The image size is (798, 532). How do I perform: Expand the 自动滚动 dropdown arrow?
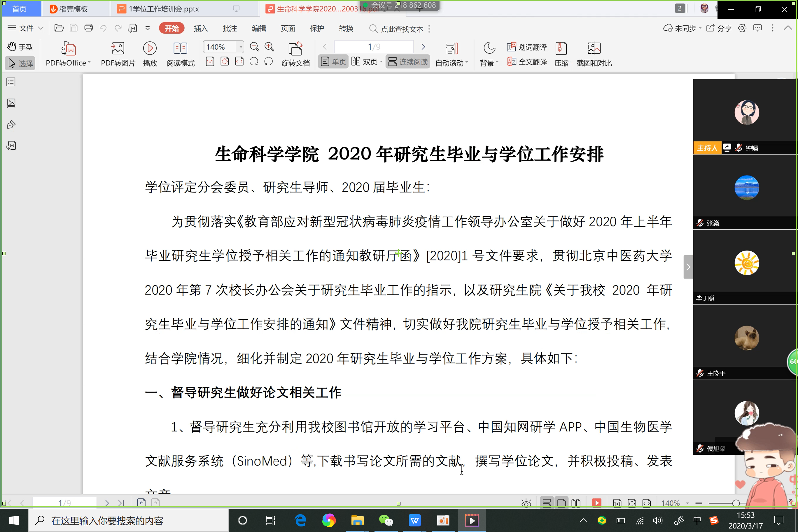(x=467, y=62)
